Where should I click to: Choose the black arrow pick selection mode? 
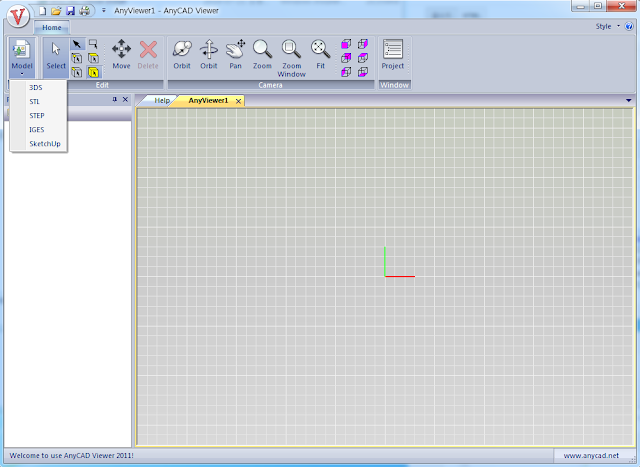77,44
